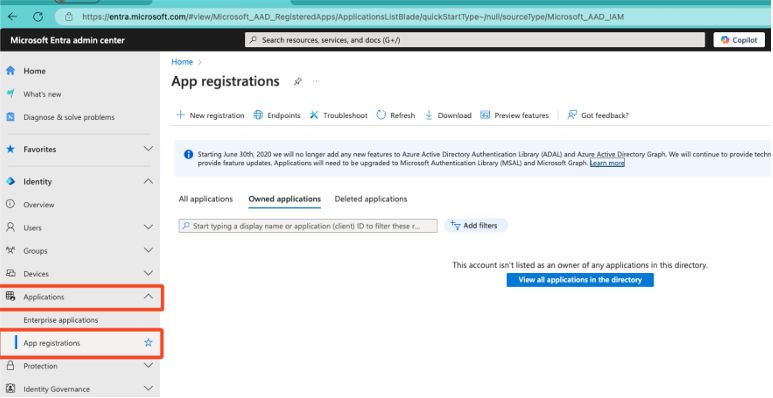
Task: Click the Devices icon in sidebar
Action: (10, 273)
